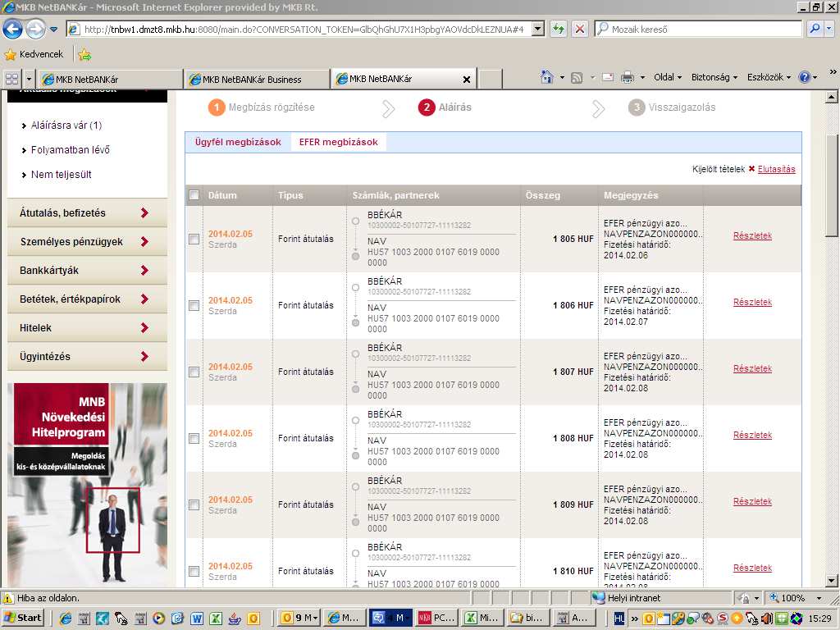
Task: Launch Word from the quick launch W icon
Action: click(197, 619)
